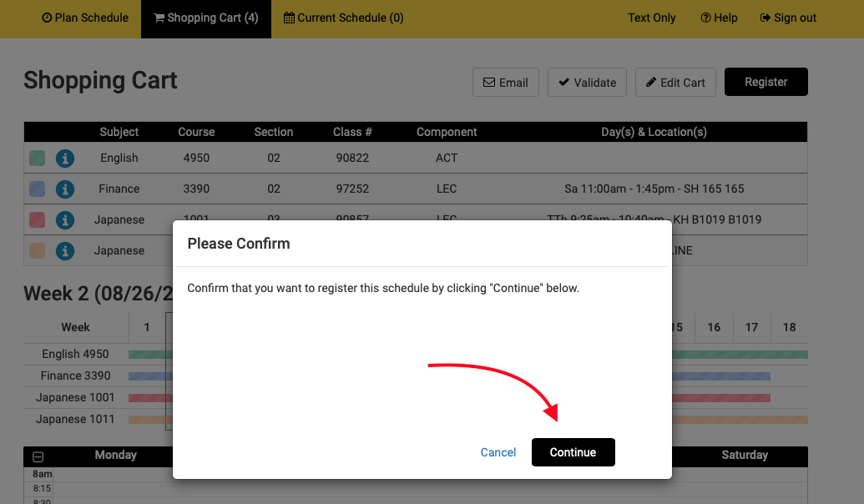Viewport: 864px width, 504px height.
Task: Click the Register button
Action: tap(765, 82)
